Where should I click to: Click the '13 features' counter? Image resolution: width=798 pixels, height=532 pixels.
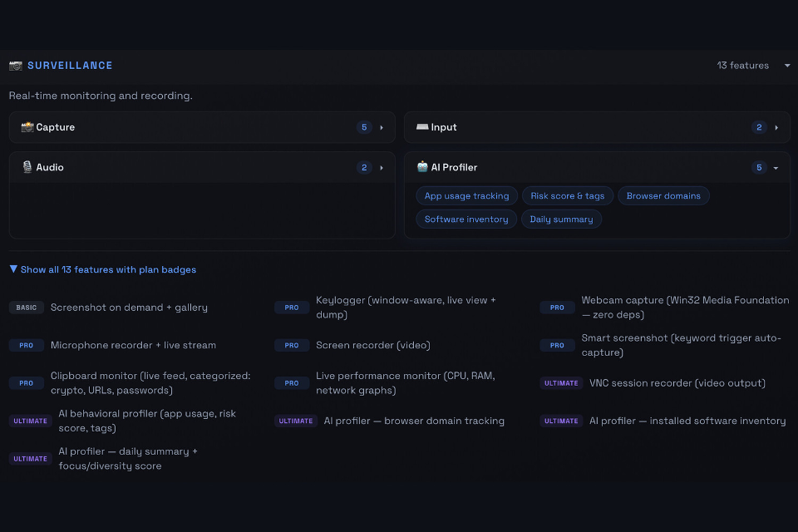[x=742, y=66]
